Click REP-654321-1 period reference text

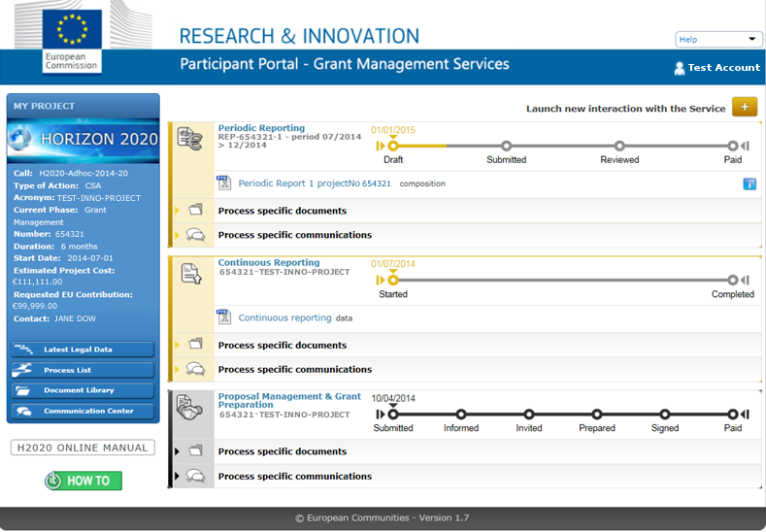[x=289, y=141]
